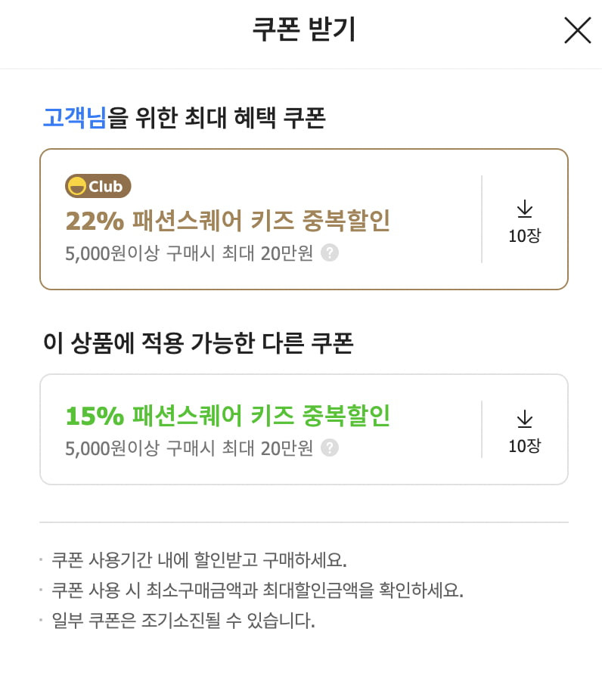Tap the 10장 label on 15% coupon
The width and height of the screenshot is (602, 700).
[525, 445]
